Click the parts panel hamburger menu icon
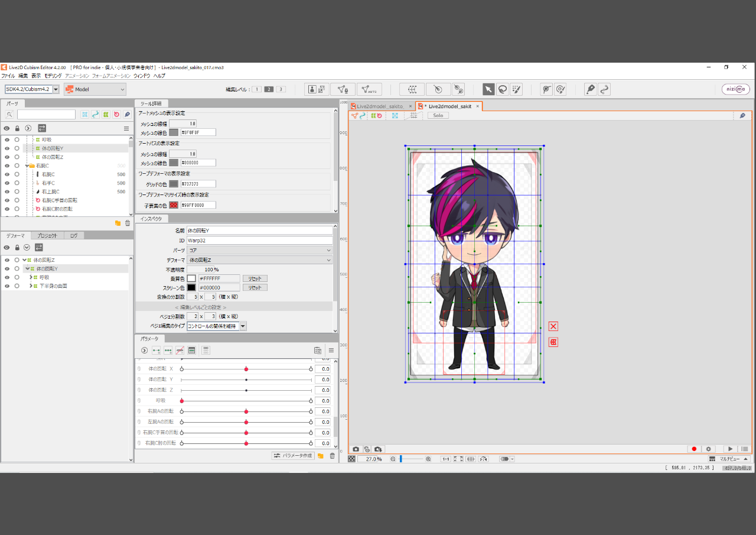The image size is (756, 535). click(126, 128)
